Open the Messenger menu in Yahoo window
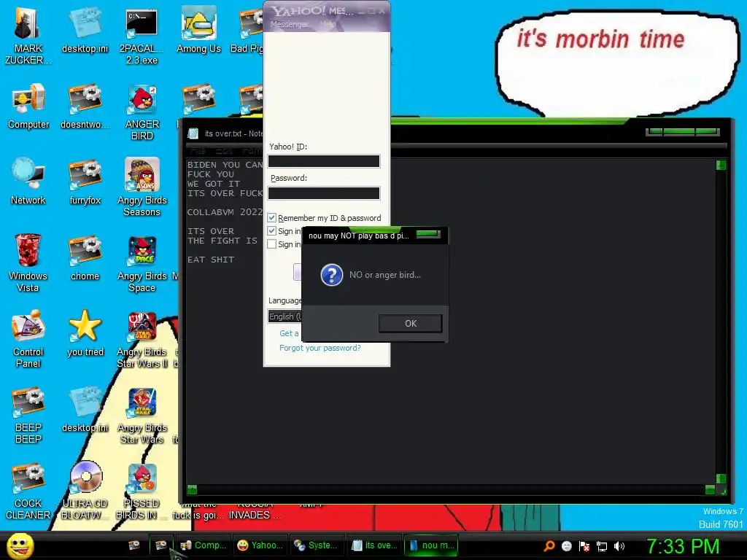The image size is (747, 560). (289, 24)
